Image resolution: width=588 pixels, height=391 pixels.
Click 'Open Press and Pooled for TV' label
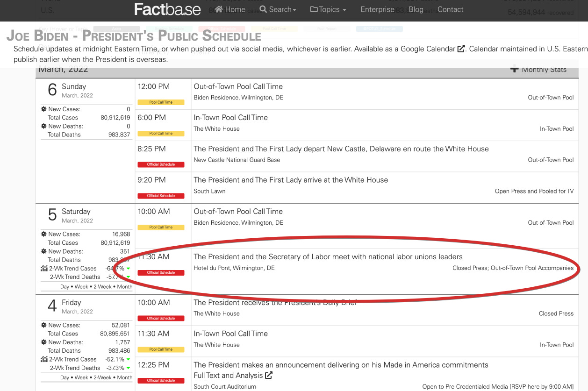[x=534, y=191]
